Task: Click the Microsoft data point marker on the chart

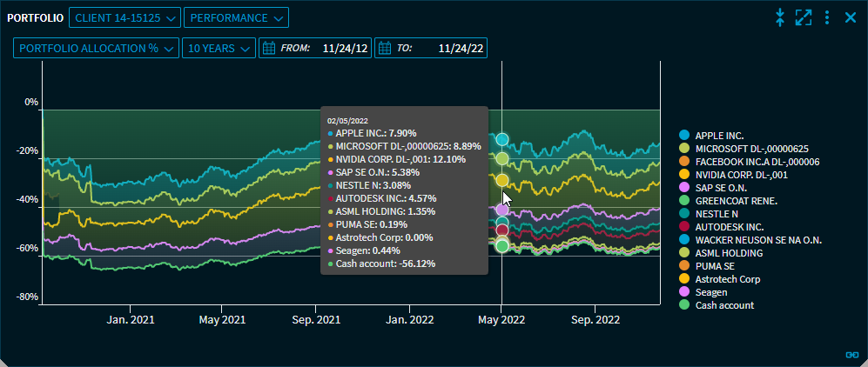Action: point(501,158)
